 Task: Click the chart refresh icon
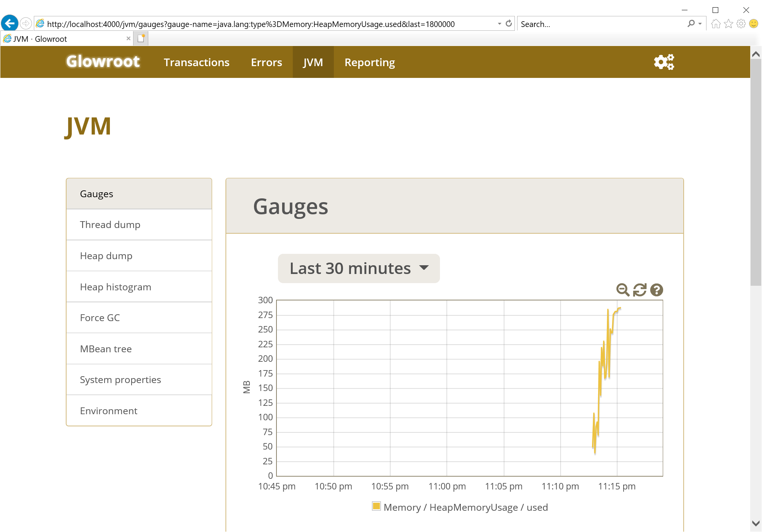point(640,290)
